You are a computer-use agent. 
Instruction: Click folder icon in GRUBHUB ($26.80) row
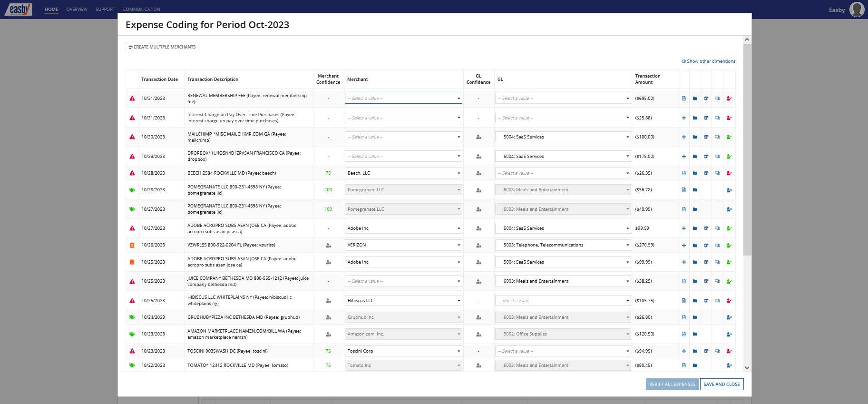695,317
